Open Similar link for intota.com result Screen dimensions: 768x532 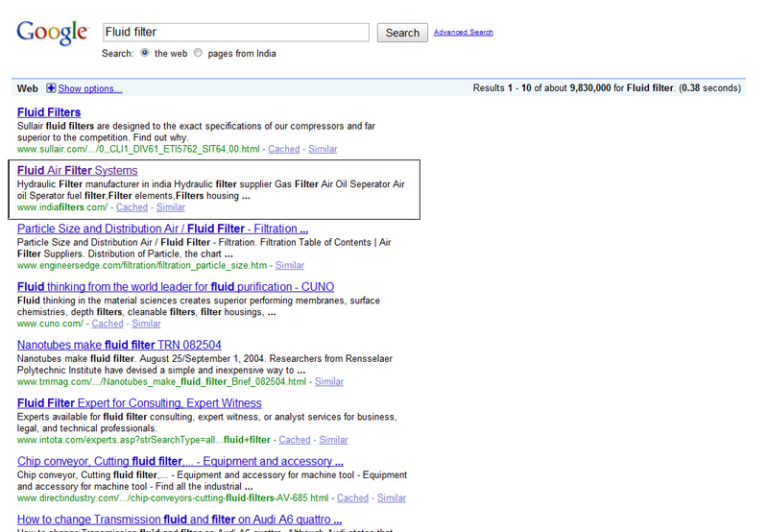pyautogui.click(x=333, y=440)
